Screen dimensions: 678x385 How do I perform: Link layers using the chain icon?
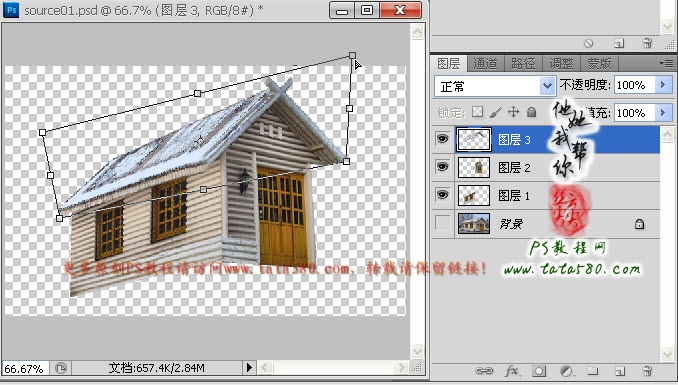484,371
